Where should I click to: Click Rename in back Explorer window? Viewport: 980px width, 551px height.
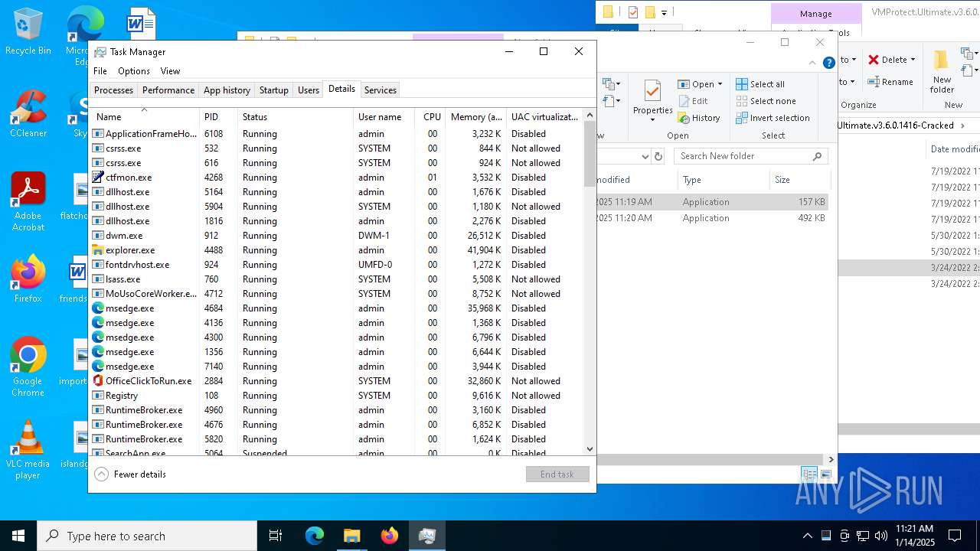890,82
